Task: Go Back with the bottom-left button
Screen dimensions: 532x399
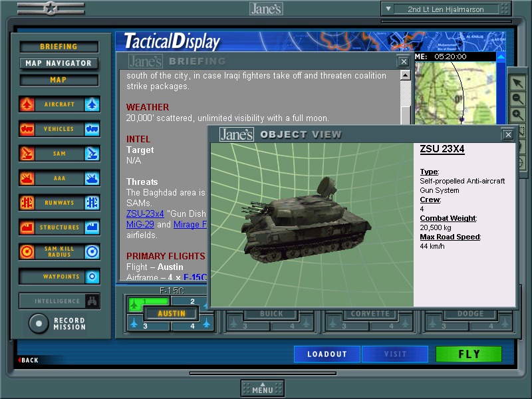Action: point(28,360)
